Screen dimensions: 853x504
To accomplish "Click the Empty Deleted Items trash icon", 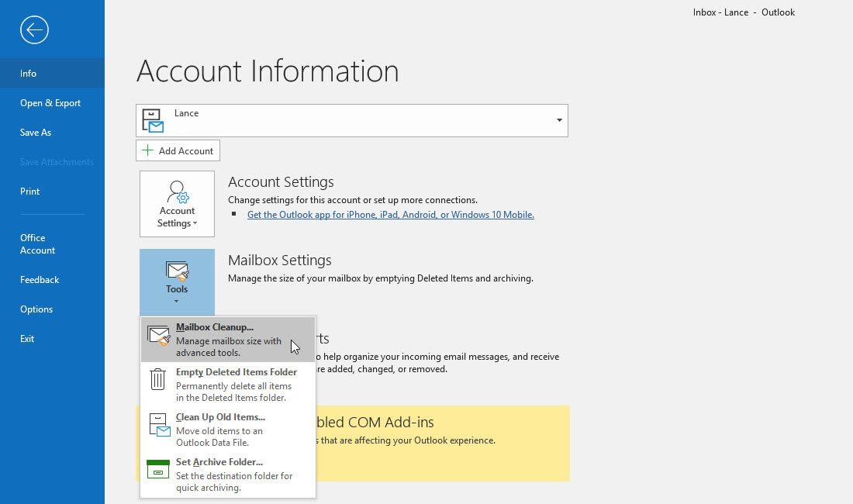I will click(159, 380).
